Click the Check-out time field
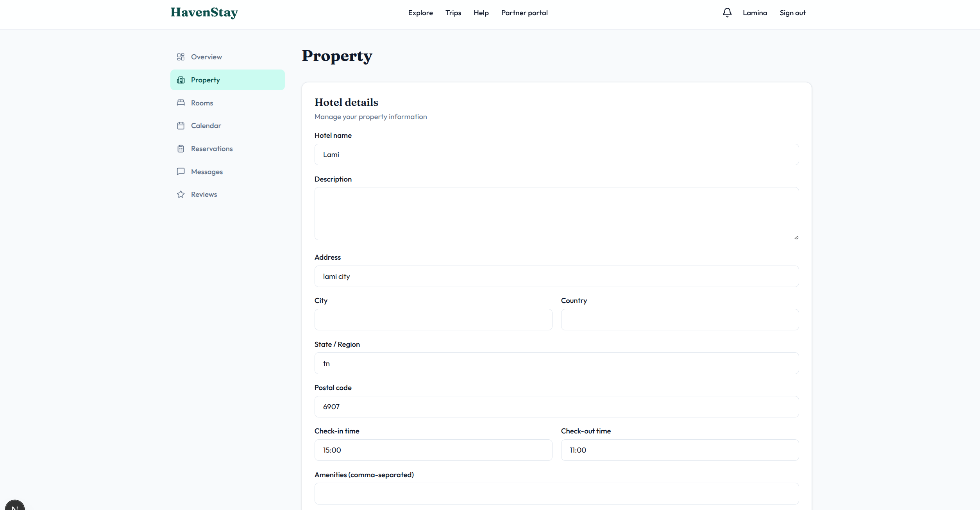 pyautogui.click(x=680, y=450)
